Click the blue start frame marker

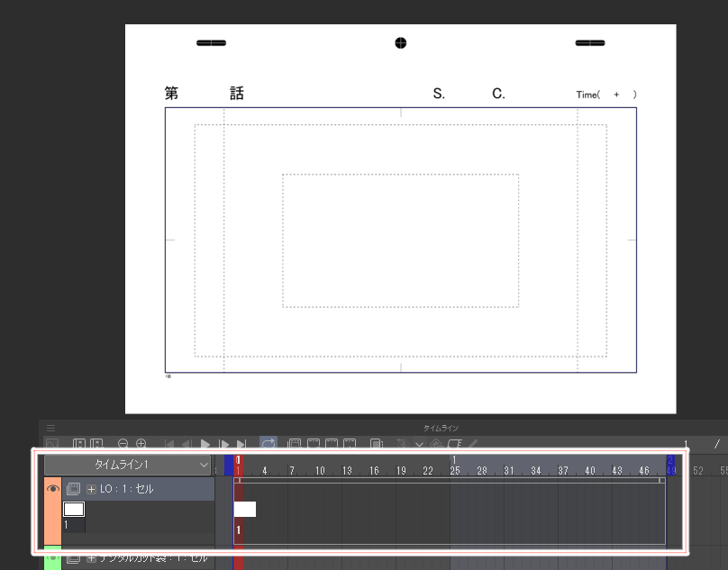(x=229, y=466)
